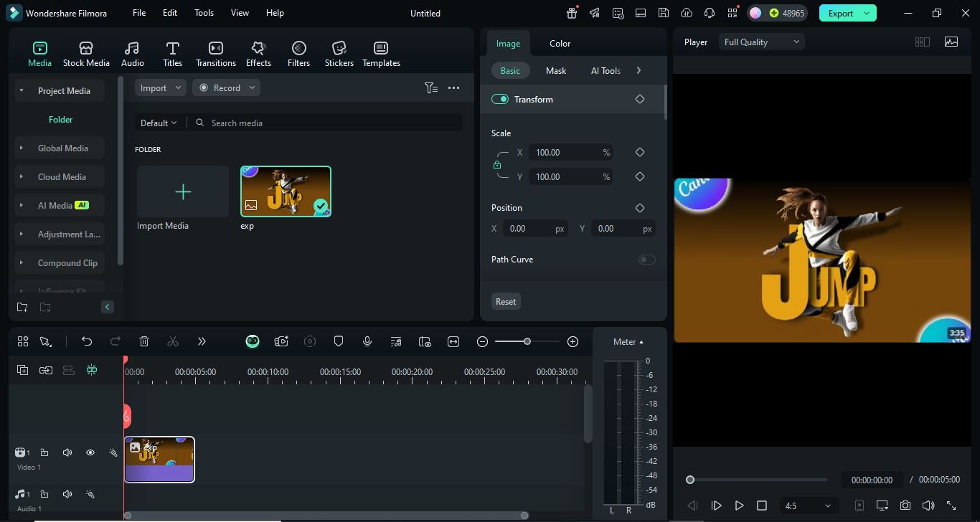This screenshot has height=522, width=980.
Task: Expand the Cloud Media tree item
Action: pyautogui.click(x=60, y=176)
